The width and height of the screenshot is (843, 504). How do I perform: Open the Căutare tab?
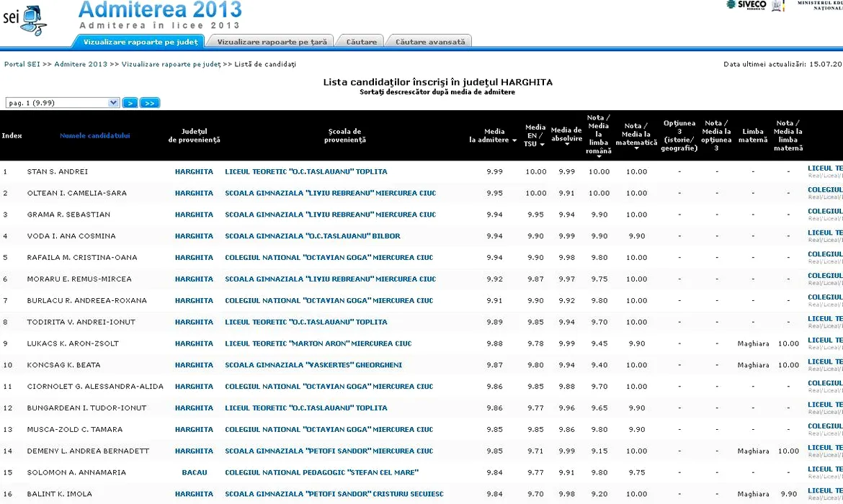361,42
